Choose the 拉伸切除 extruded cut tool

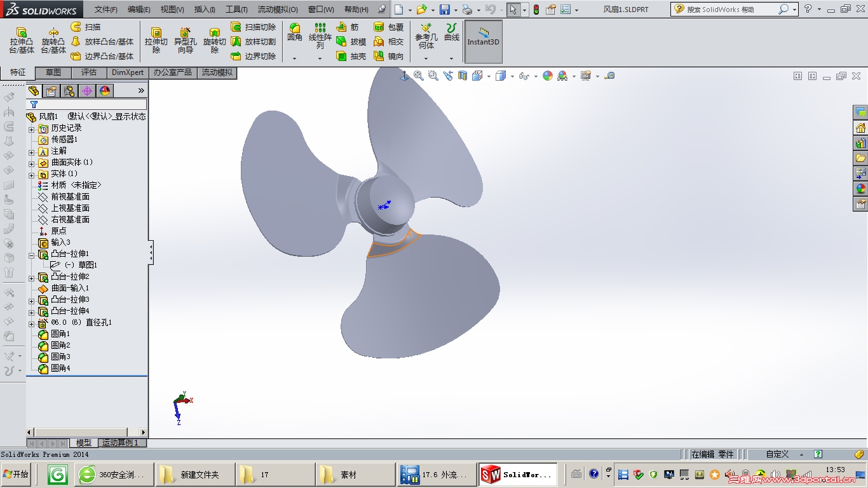click(x=156, y=41)
